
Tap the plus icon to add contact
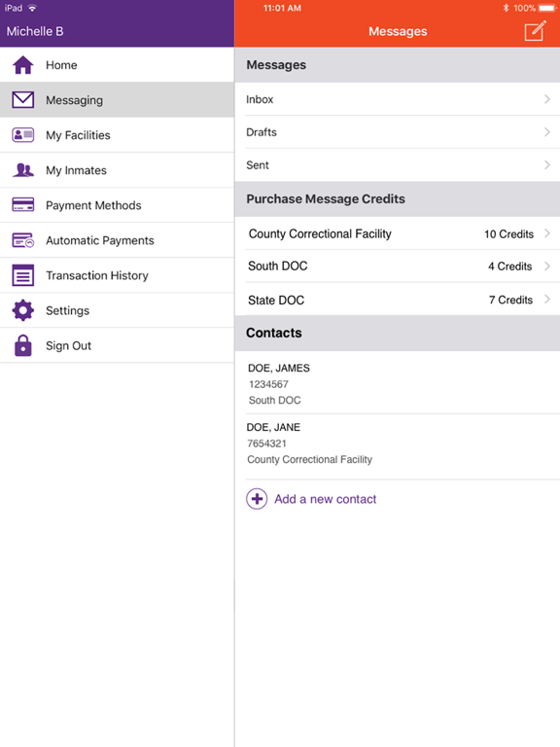pos(257,499)
